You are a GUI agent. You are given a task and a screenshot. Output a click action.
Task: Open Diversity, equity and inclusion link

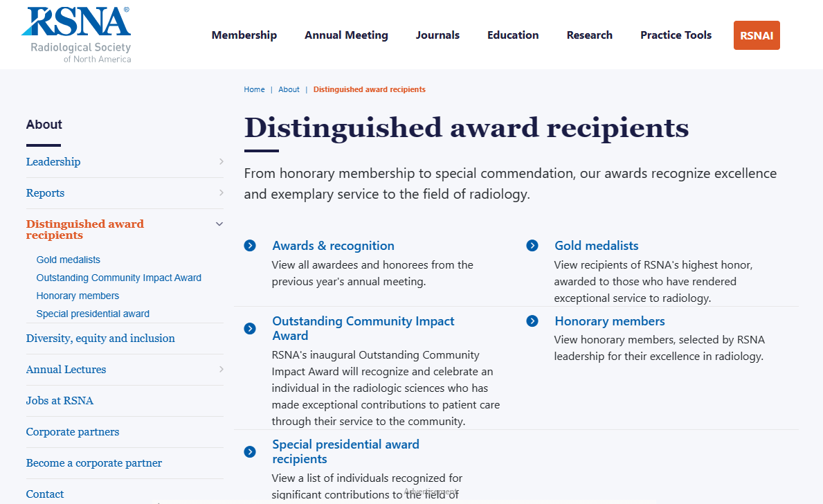[x=100, y=339]
